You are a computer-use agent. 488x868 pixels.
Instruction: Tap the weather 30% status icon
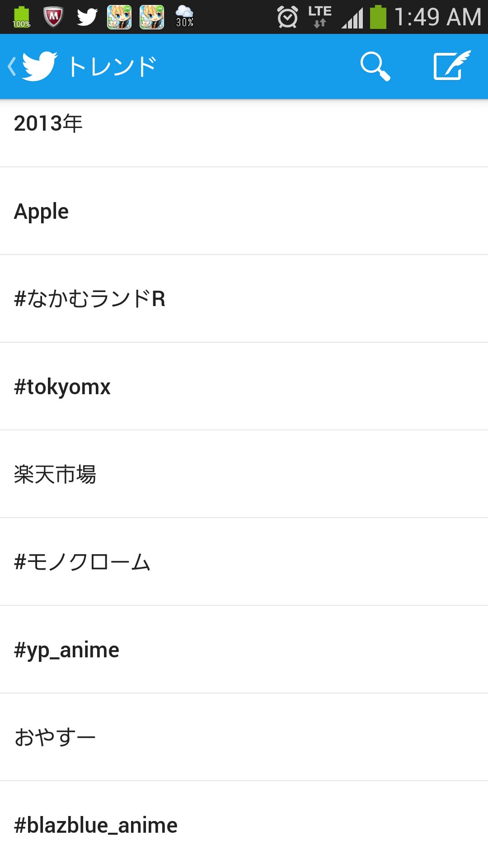coord(184,17)
